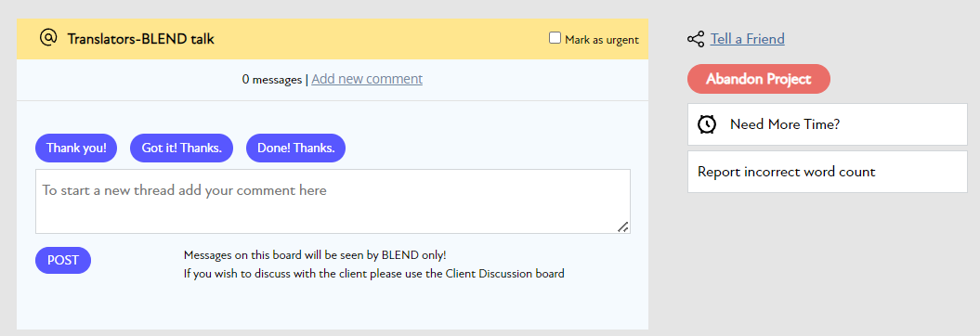Choose the 'Got it! Thanks.' quick reply
Viewport: 980px width, 336px height.
181,148
